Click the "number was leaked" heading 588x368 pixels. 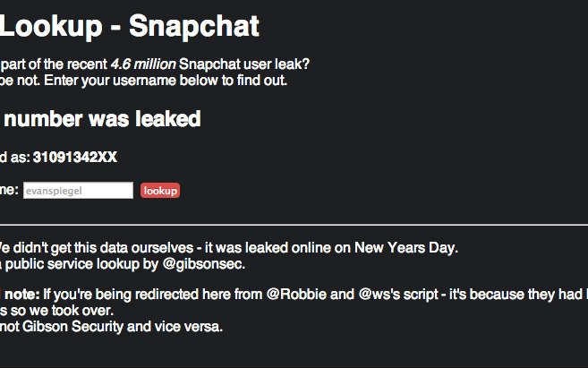click(x=100, y=119)
